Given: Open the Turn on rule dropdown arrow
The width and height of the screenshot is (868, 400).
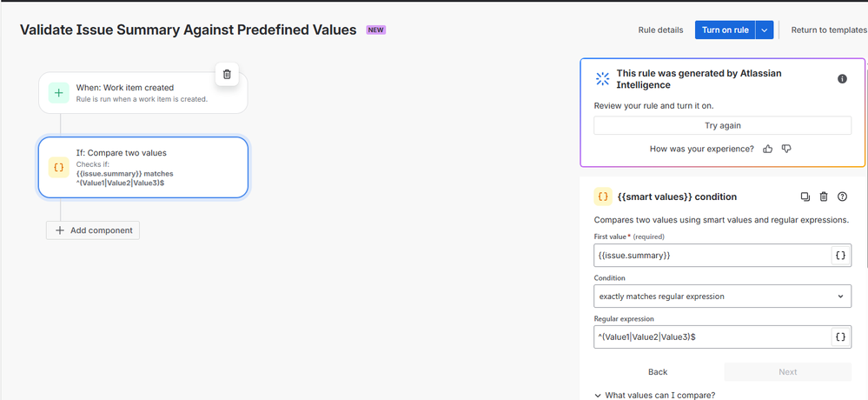Looking at the screenshot, I should click(765, 30).
